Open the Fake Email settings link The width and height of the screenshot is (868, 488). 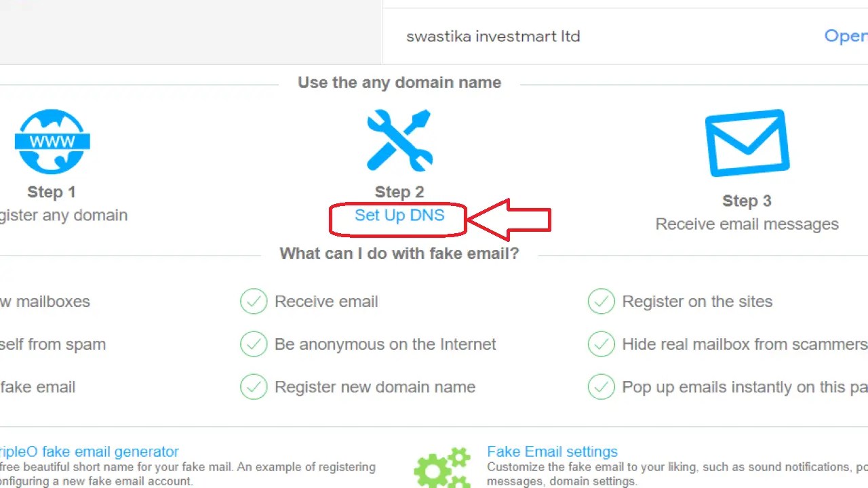[x=552, y=451]
